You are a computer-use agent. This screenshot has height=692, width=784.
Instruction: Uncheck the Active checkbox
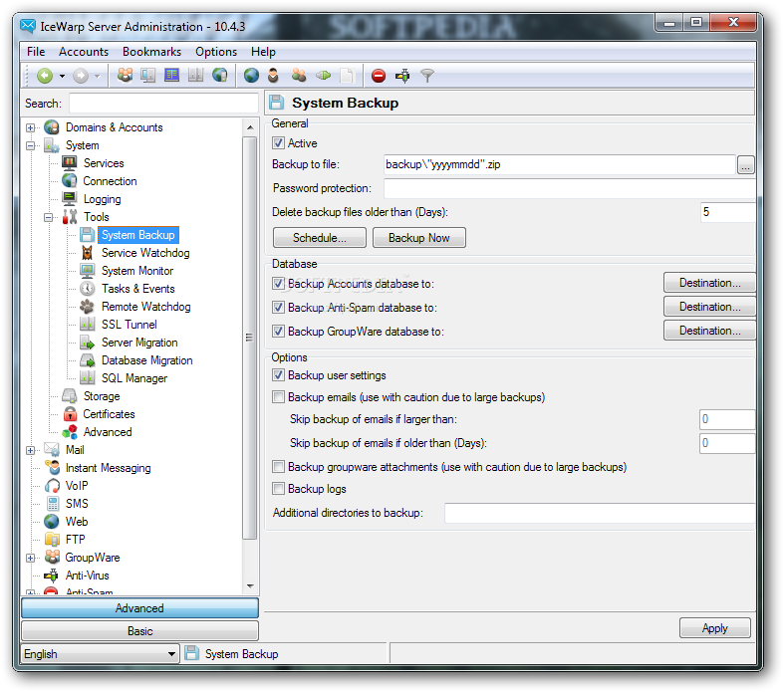click(x=279, y=143)
